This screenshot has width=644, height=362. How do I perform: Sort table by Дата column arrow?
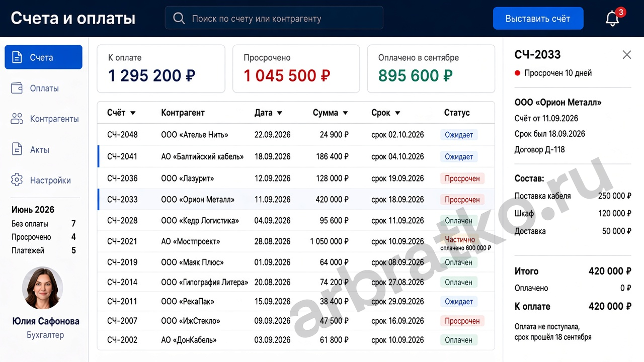(x=280, y=113)
